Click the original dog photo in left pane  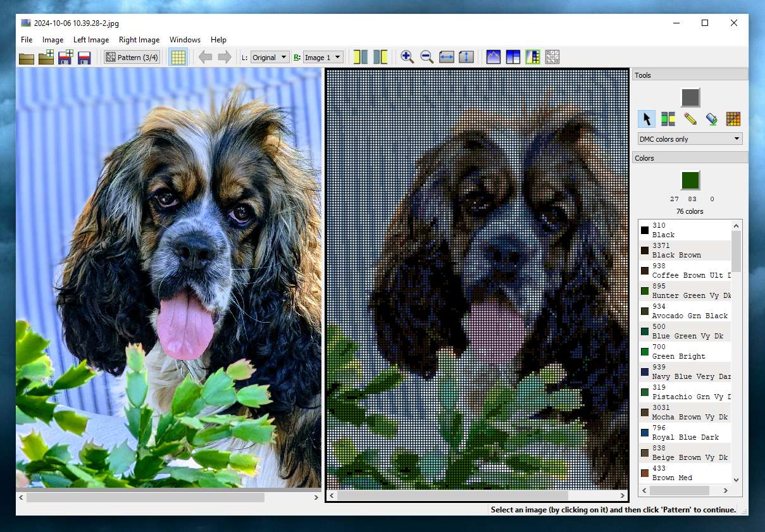pos(168,277)
